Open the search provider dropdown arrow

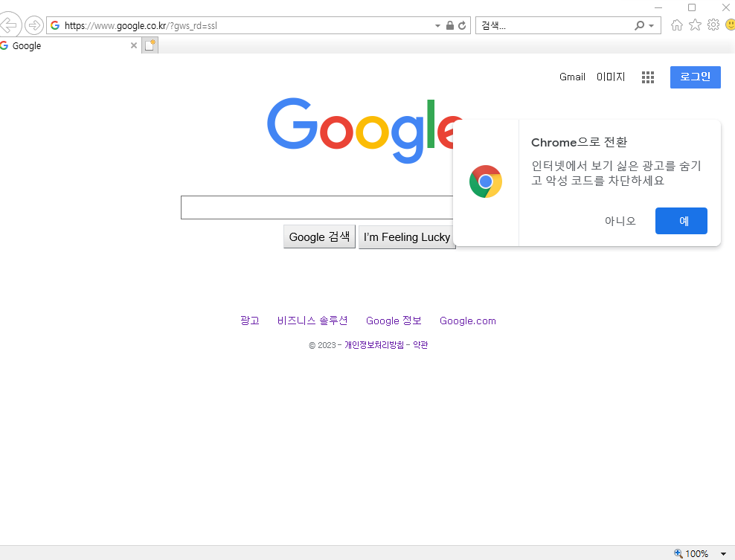(651, 26)
